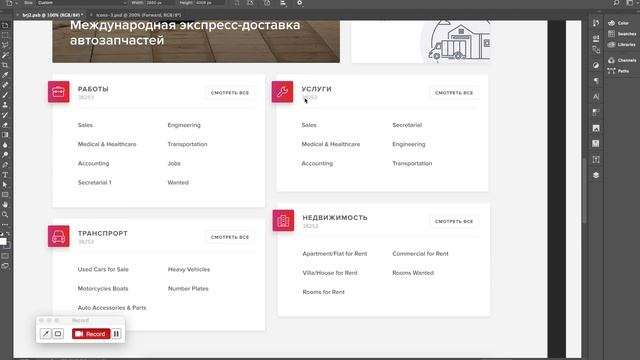The height and width of the screenshot is (360, 640).
Task: Open the gear settings in options bar
Action: coord(300,3)
